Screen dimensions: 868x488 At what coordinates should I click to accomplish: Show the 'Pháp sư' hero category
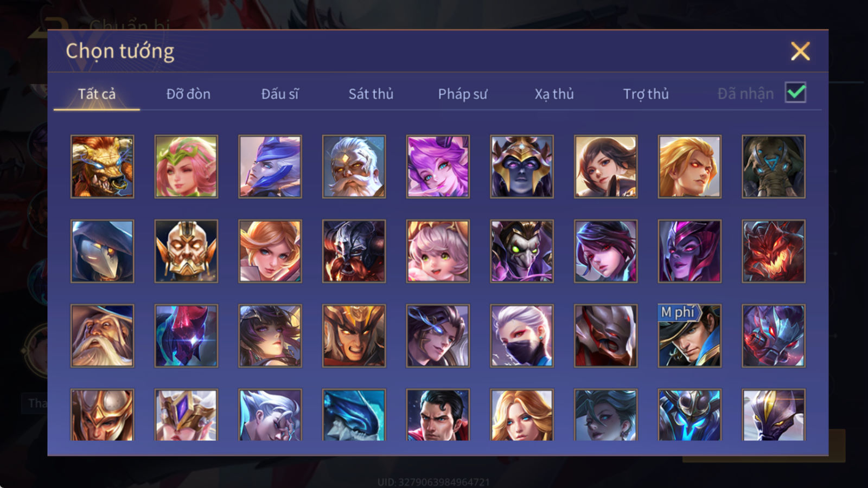click(463, 94)
